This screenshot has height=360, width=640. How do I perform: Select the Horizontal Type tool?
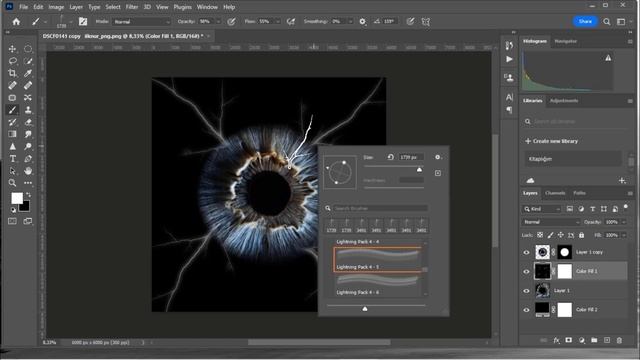pos(12,159)
